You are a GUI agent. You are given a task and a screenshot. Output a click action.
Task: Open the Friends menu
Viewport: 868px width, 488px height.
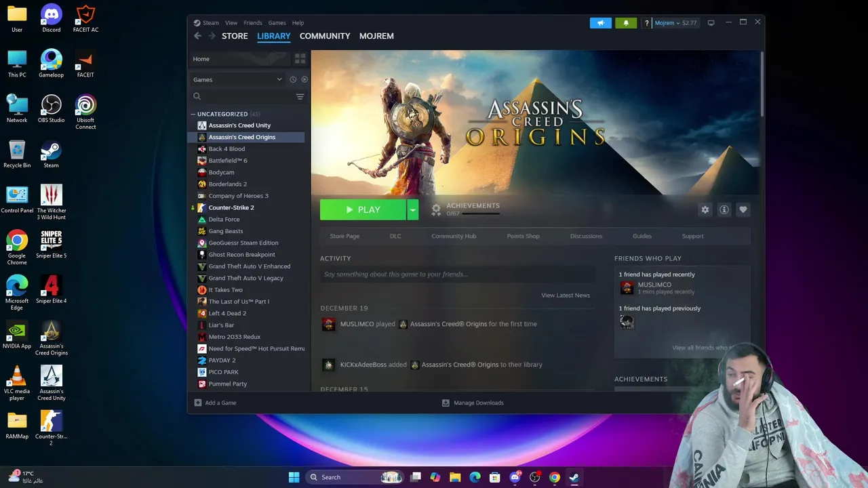pos(253,23)
